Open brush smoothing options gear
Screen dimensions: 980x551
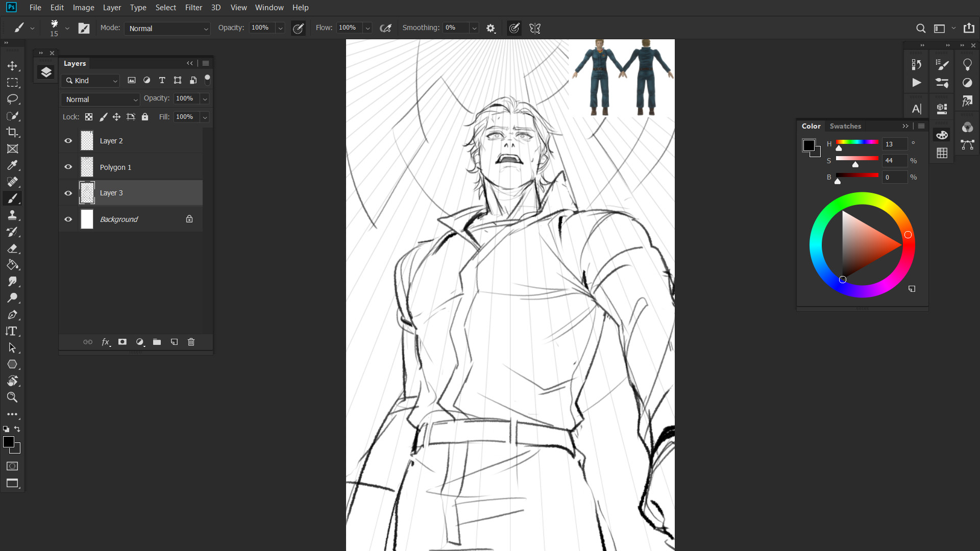[491, 29]
